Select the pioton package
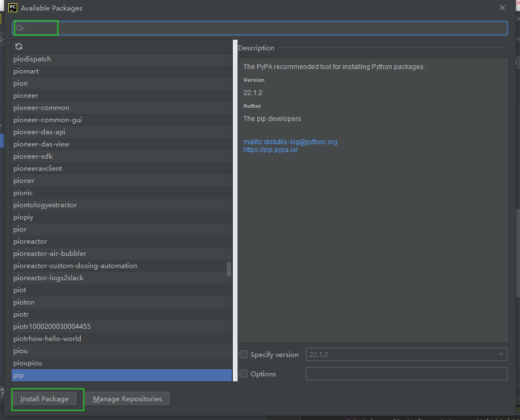The width and height of the screenshot is (520, 420). coord(122,302)
